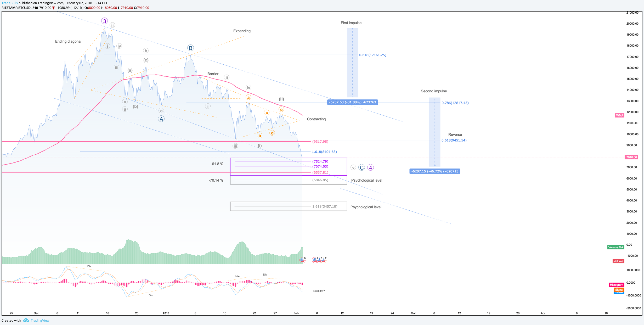Select the blue circled B wave label

(191, 48)
